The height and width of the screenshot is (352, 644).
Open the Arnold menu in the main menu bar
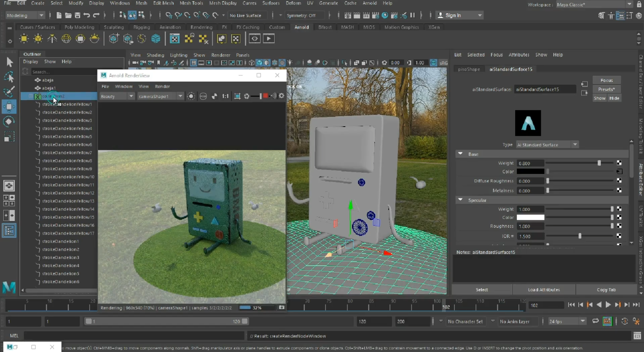click(x=369, y=3)
